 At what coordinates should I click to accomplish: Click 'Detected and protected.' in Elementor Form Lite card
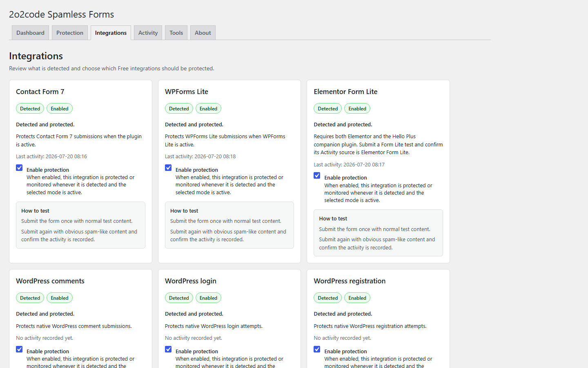tap(343, 124)
